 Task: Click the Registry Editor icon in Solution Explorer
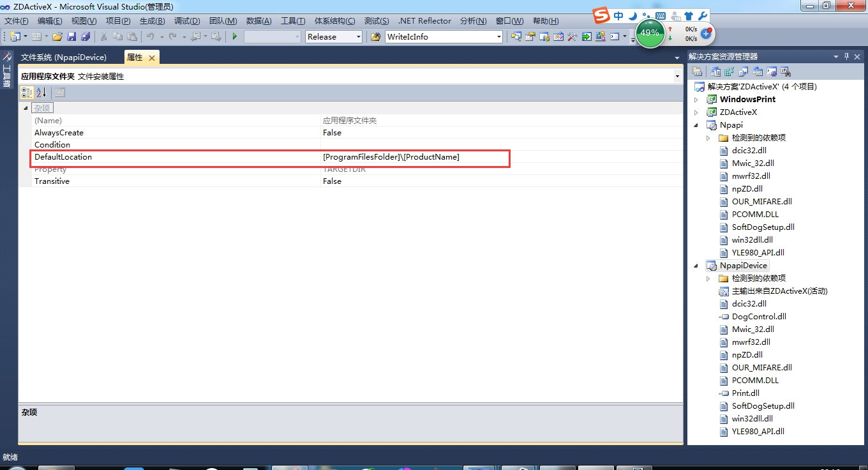tap(730, 72)
